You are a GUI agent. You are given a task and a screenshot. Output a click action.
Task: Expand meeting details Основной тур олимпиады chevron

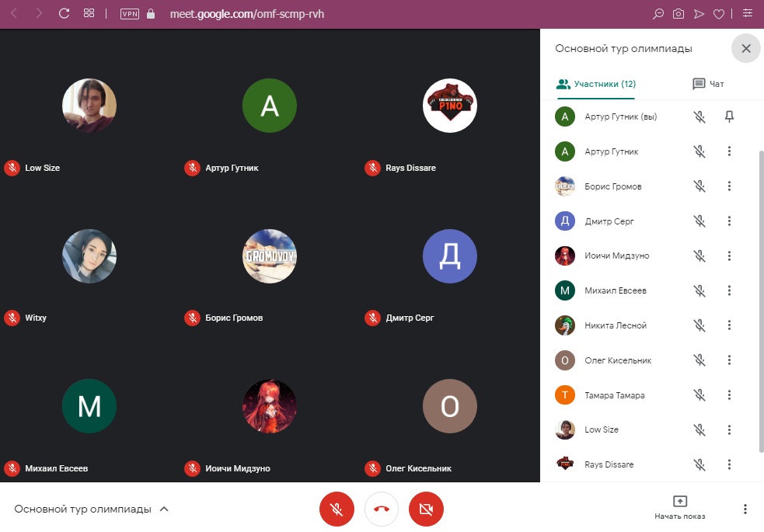click(164, 509)
